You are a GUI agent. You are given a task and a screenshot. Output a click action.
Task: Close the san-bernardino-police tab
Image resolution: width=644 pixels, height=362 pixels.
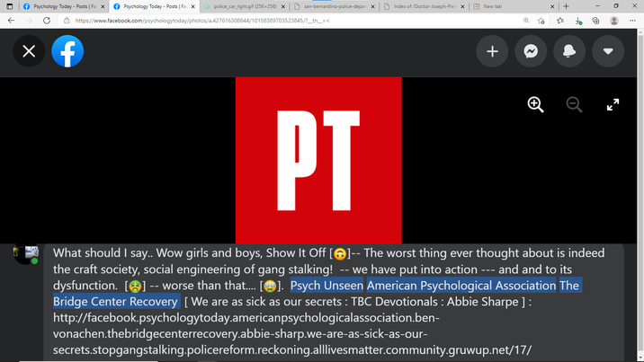coord(372,6)
